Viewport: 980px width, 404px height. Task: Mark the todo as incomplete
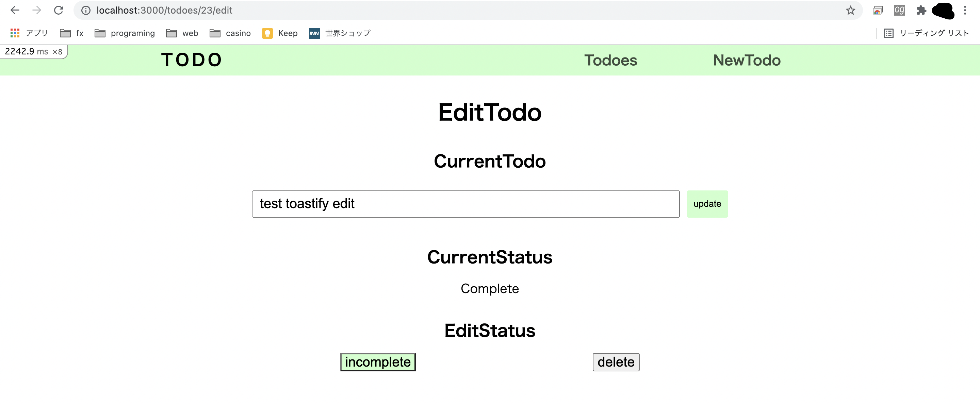[x=377, y=362]
